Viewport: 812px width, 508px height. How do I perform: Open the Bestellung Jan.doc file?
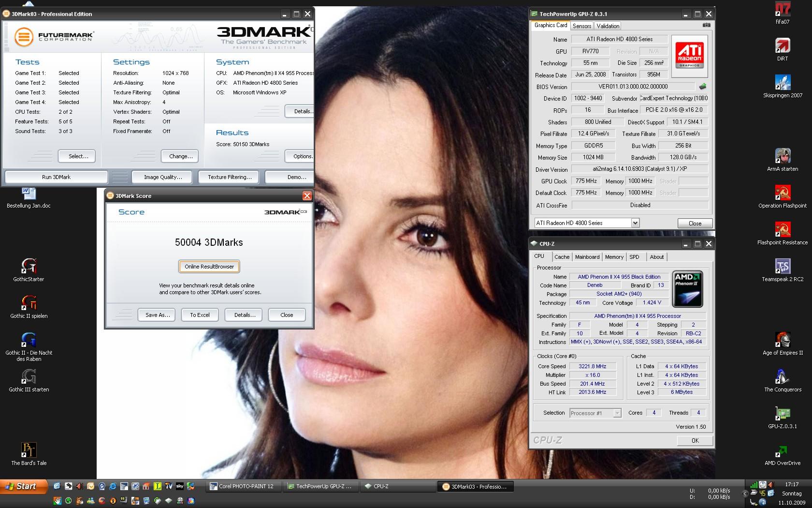[x=29, y=194]
